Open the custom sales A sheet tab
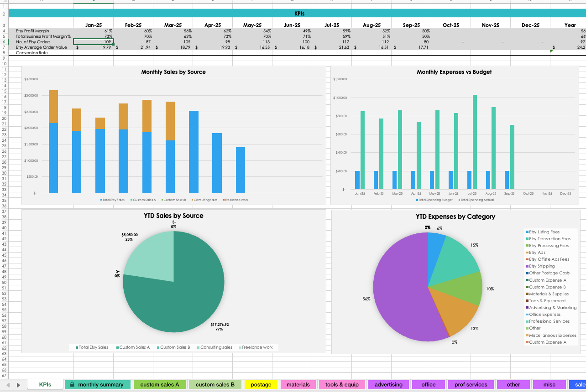The image size is (586, 392). [159, 384]
